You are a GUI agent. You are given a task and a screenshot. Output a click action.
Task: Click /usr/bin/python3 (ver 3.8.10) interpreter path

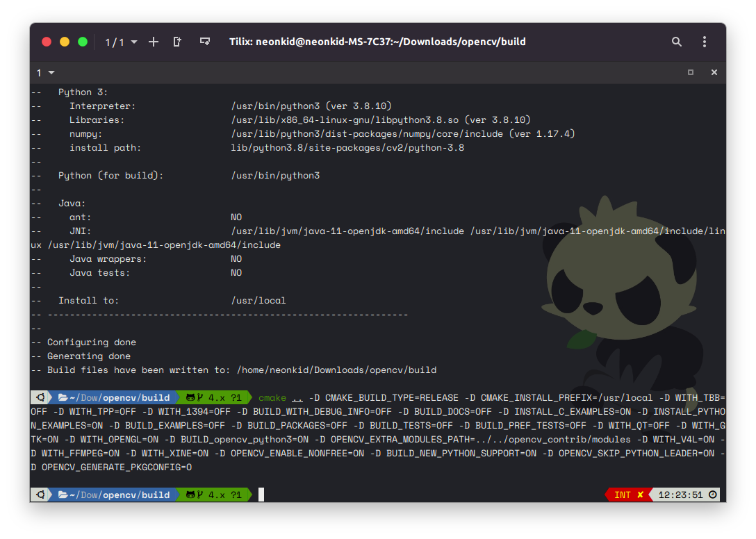[311, 106]
